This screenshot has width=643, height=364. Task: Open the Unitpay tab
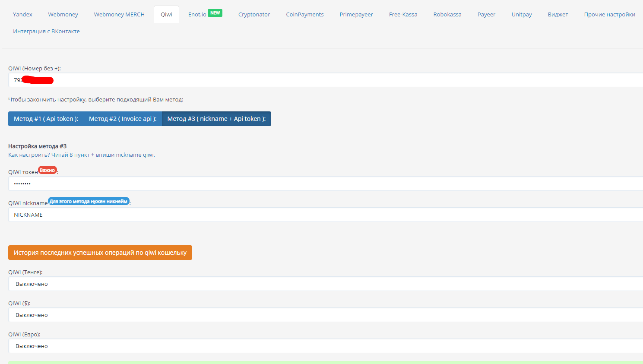click(x=521, y=14)
